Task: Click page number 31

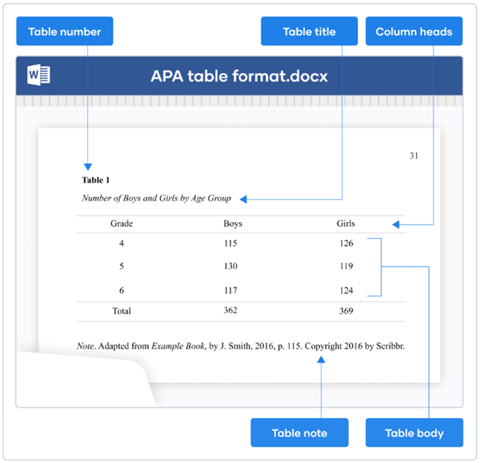Action: click(x=414, y=156)
